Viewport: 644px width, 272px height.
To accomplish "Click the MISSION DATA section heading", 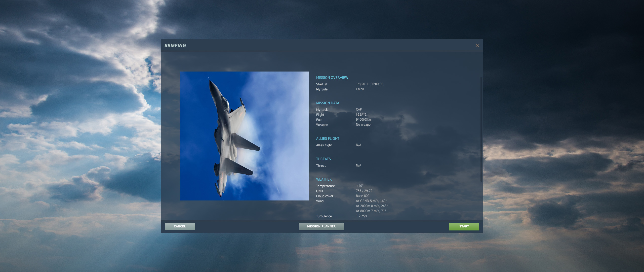I will click(328, 103).
